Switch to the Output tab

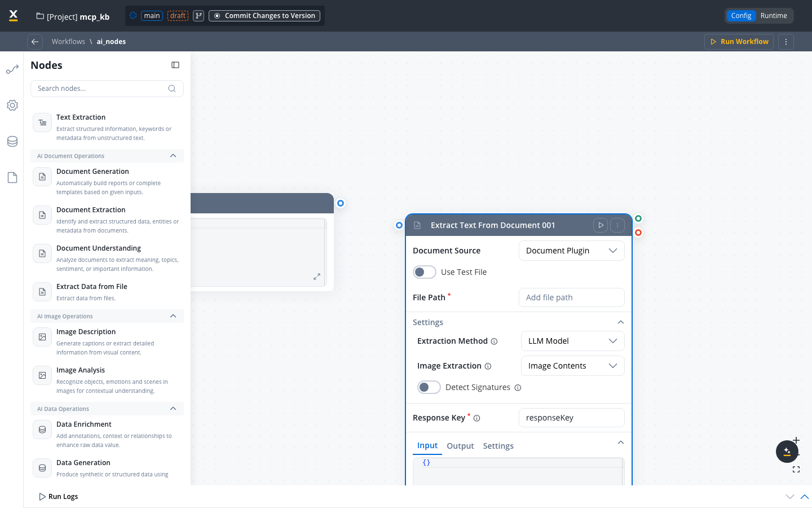(460, 446)
